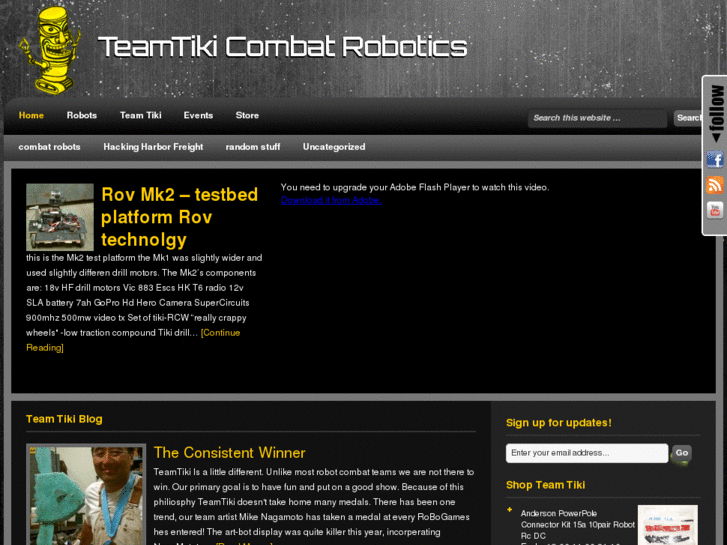Follow the Continue Reading link
Viewport: 727px width, 545px height.
(x=133, y=340)
